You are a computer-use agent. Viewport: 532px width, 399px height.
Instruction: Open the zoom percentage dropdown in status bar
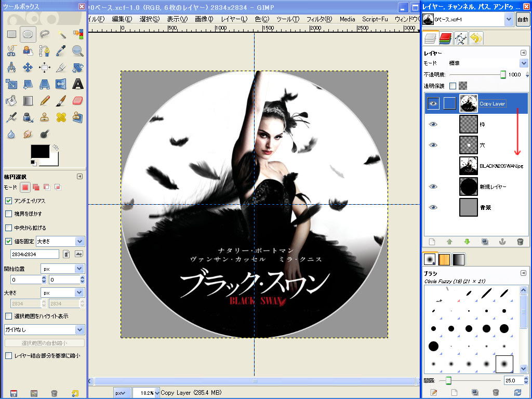(157, 393)
